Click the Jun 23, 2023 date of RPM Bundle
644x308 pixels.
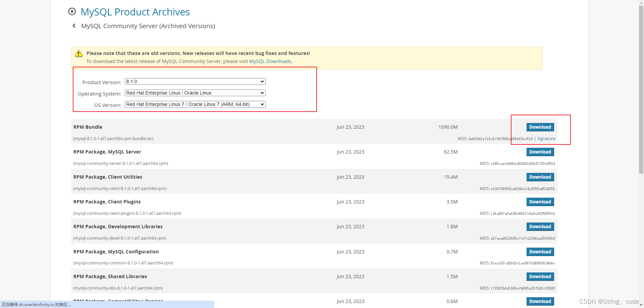tap(351, 127)
